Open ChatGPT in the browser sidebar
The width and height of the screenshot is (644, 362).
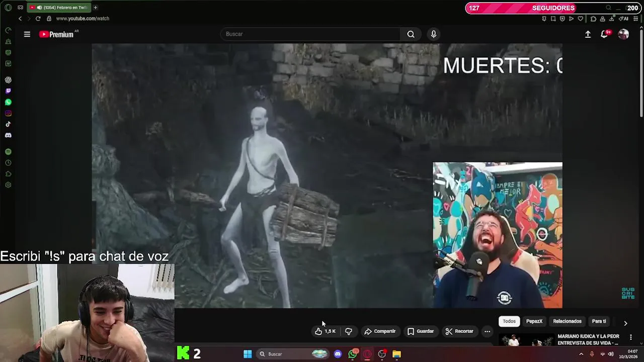(x=8, y=80)
